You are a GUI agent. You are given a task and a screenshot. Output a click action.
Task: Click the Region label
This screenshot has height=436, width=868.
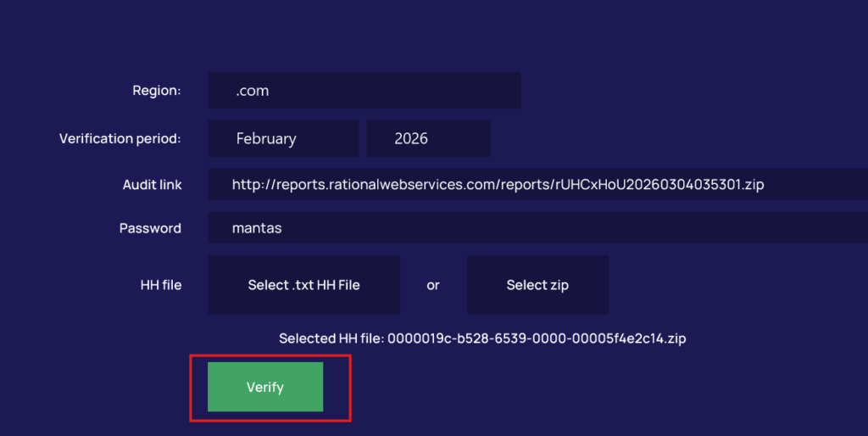tap(157, 91)
